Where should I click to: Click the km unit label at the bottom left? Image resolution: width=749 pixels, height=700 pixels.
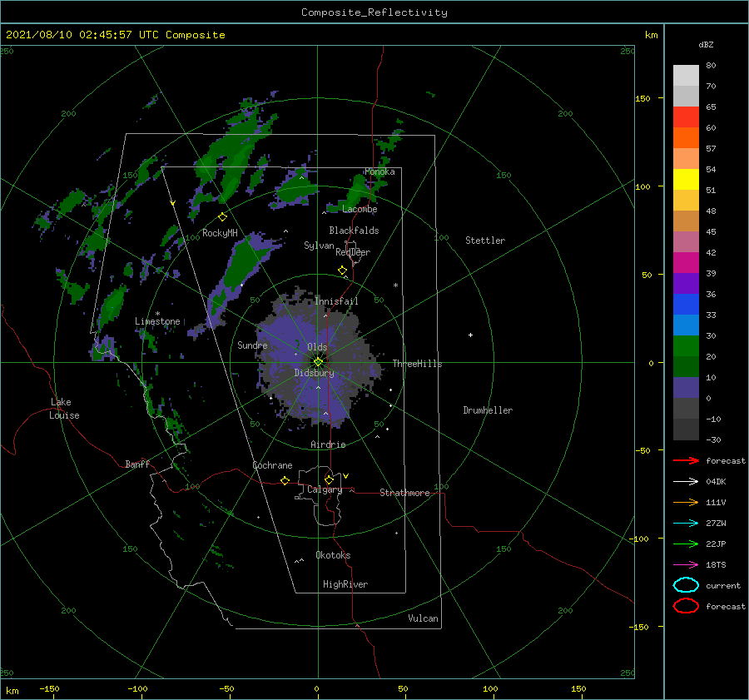[x=12, y=691]
